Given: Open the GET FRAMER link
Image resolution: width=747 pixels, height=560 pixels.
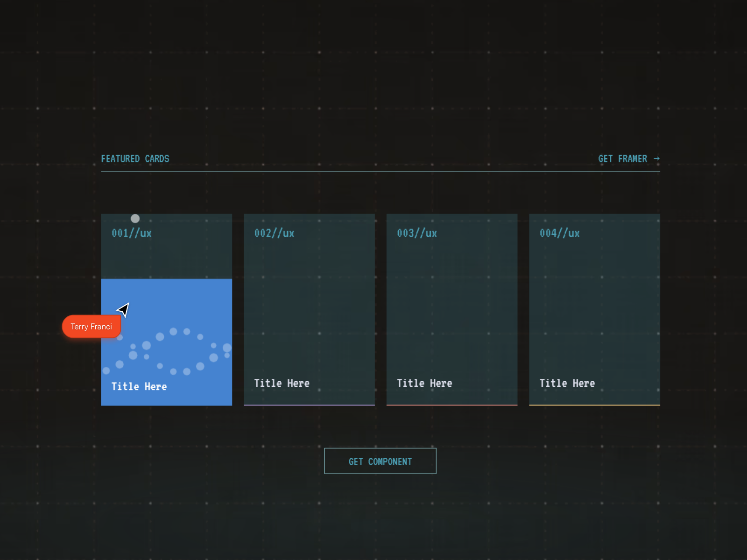Looking at the screenshot, I should point(628,159).
